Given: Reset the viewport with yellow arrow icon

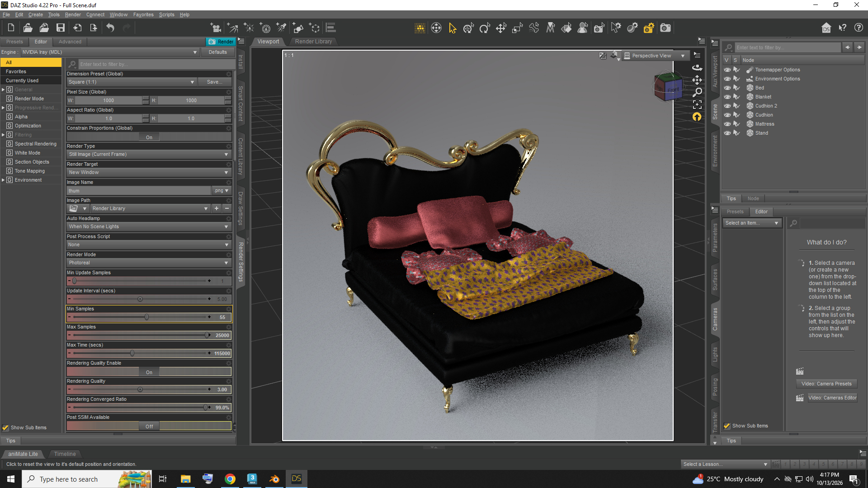Looking at the screenshot, I should 697,117.
